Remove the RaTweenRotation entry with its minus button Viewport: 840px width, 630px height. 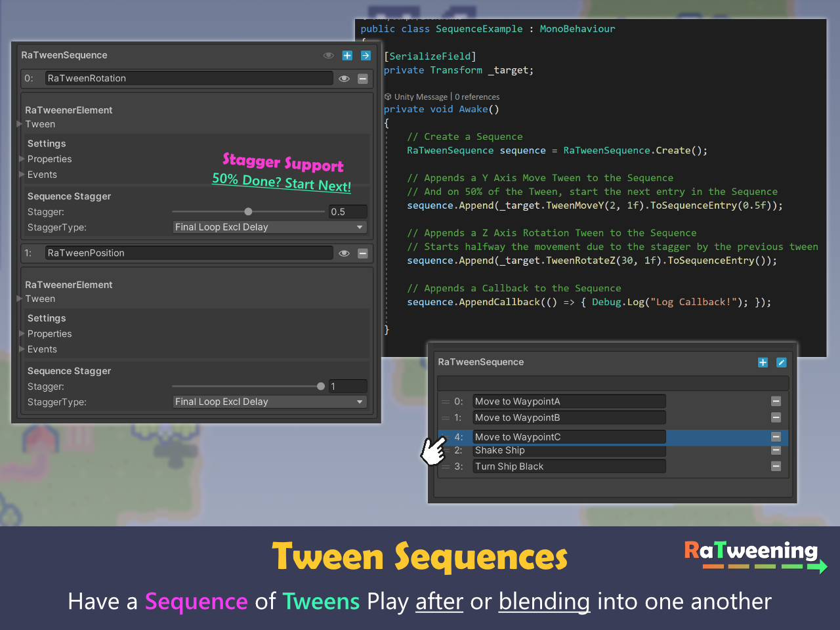(362, 79)
